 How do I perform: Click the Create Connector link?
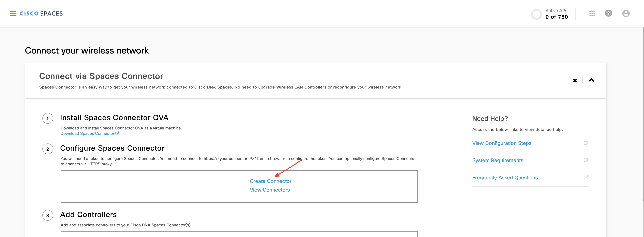coord(270,181)
